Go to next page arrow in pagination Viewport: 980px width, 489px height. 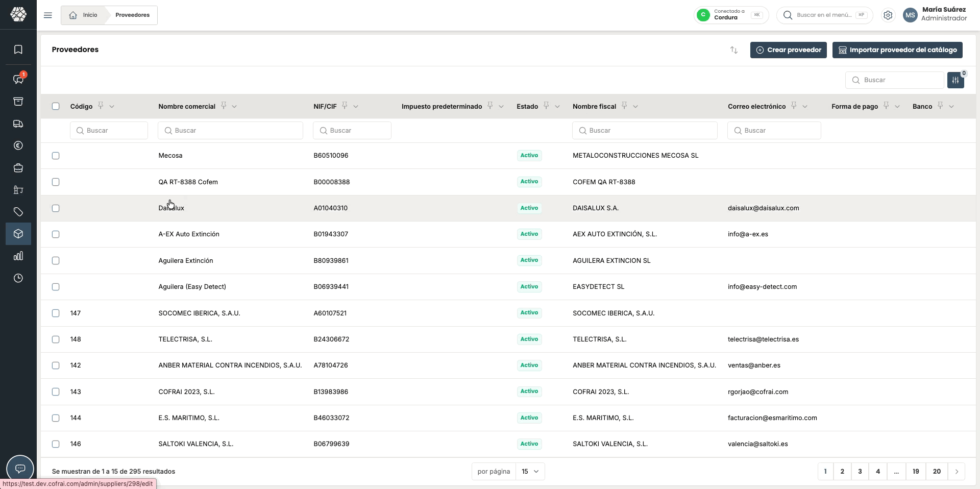click(957, 472)
